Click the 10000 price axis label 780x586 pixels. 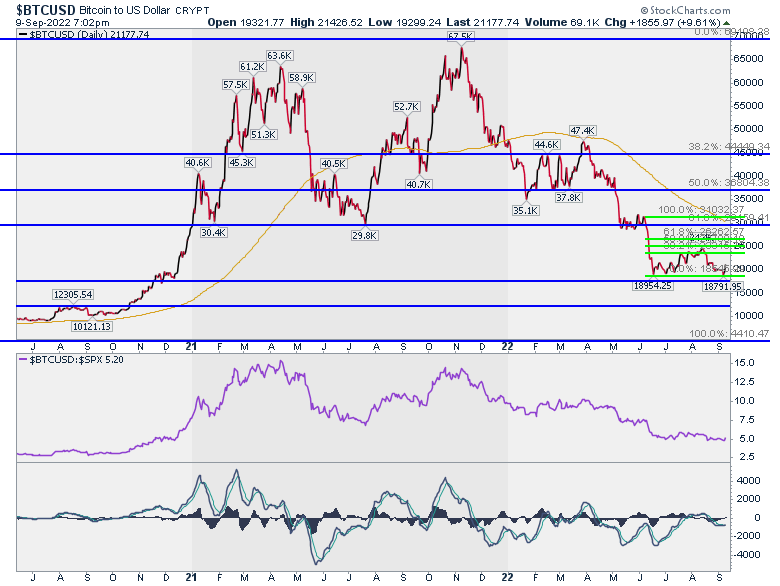pos(749,315)
